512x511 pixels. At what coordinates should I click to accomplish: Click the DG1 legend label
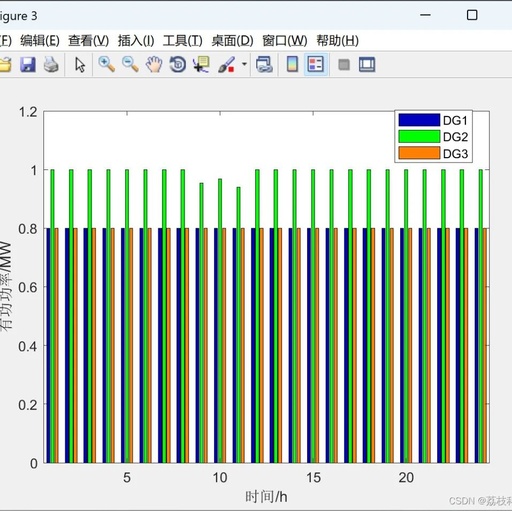coord(455,120)
